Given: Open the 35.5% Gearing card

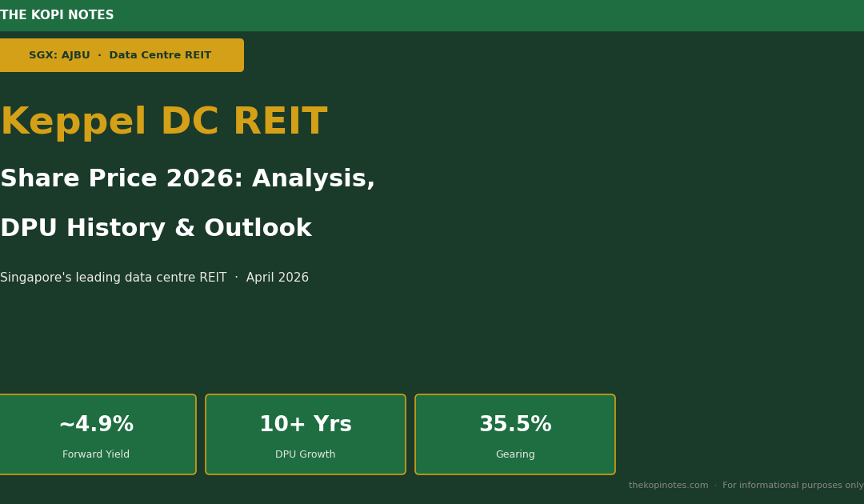Looking at the screenshot, I should tap(515, 434).
